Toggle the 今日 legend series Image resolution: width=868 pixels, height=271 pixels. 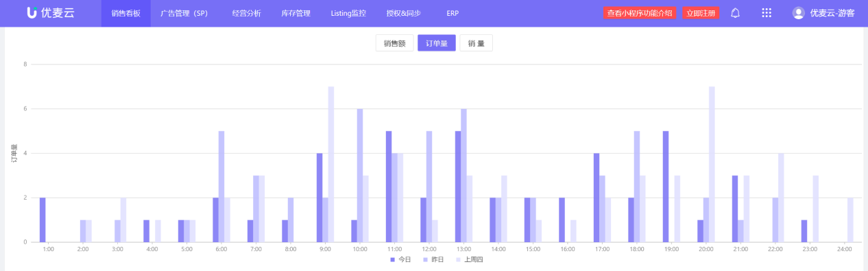pyautogui.click(x=401, y=260)
